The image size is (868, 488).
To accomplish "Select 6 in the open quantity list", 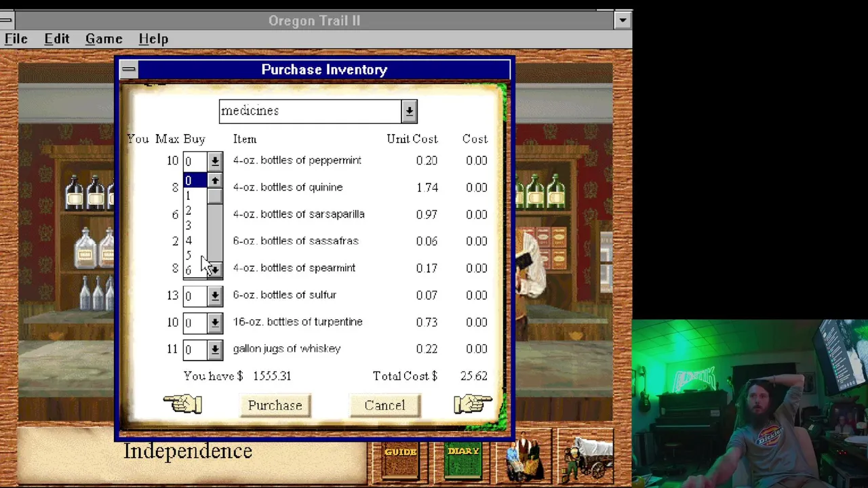I will tap(195, 270).
